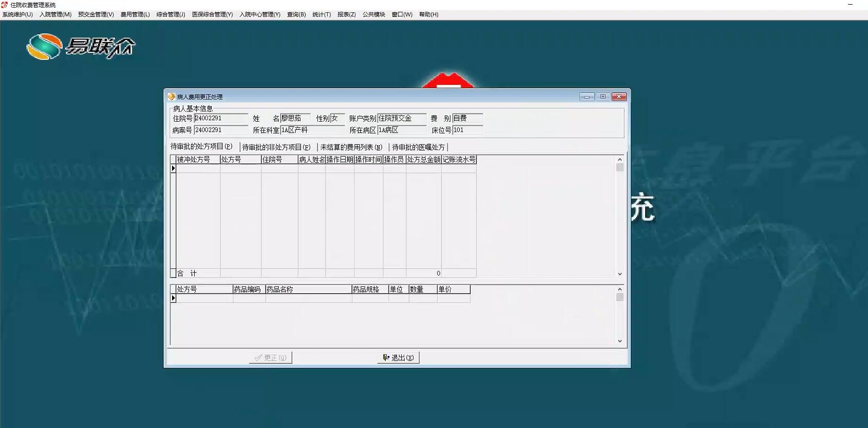Screen dimensions: 868x428
Task: Click the 费别 field showing 自费
Action: click(x=467, y=119)
